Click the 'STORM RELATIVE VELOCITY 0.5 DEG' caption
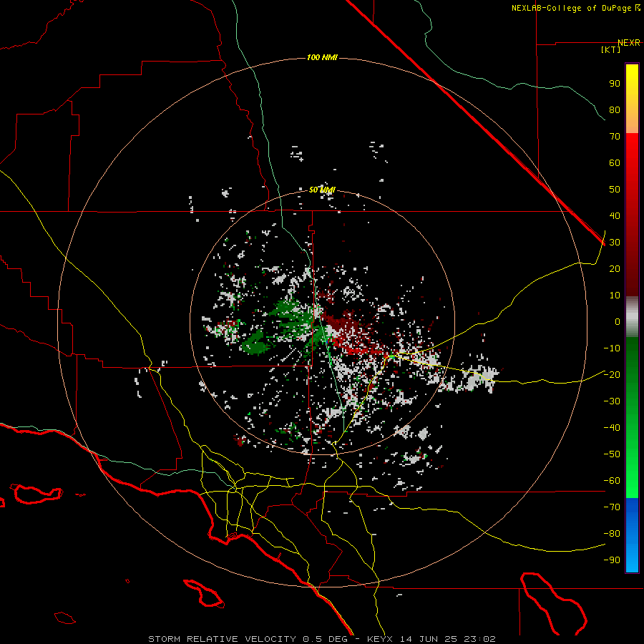The height and width of the screenshot is (644, 644). coord(248,639)
